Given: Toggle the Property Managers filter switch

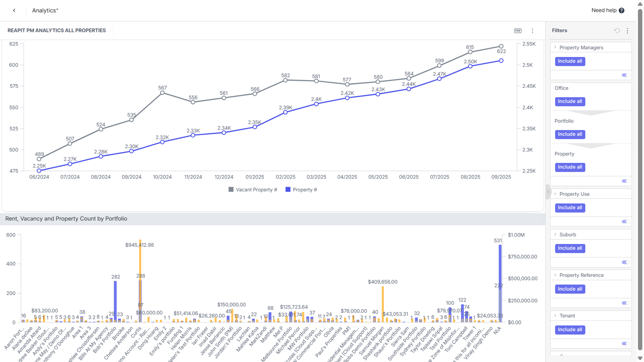Looking at the screenshot, I should coord(626,75).
